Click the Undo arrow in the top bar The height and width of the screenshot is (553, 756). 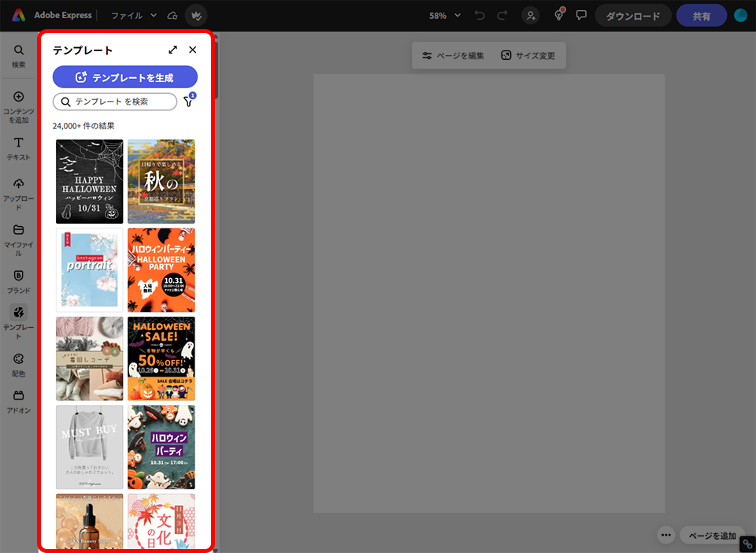pyautogui.click(x=480, y=16)
